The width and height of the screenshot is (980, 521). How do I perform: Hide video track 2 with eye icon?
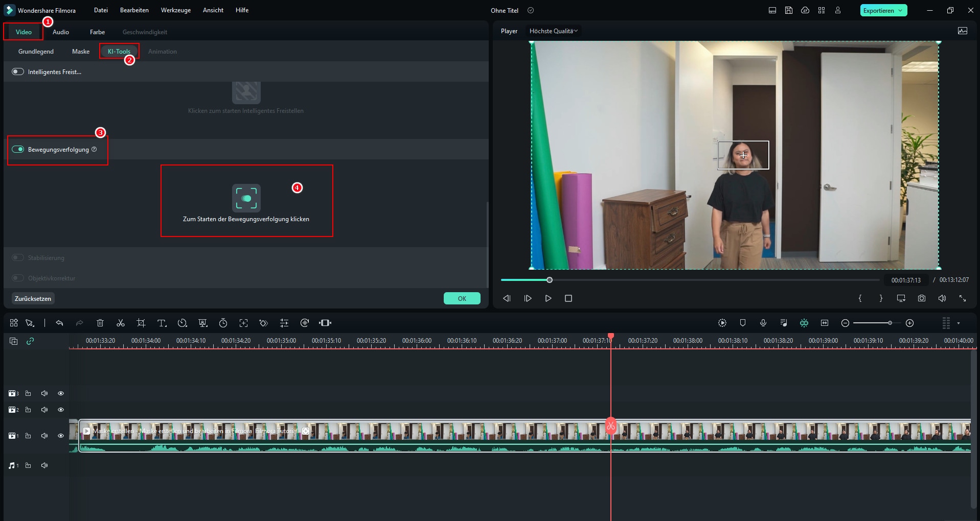[61, 410]
